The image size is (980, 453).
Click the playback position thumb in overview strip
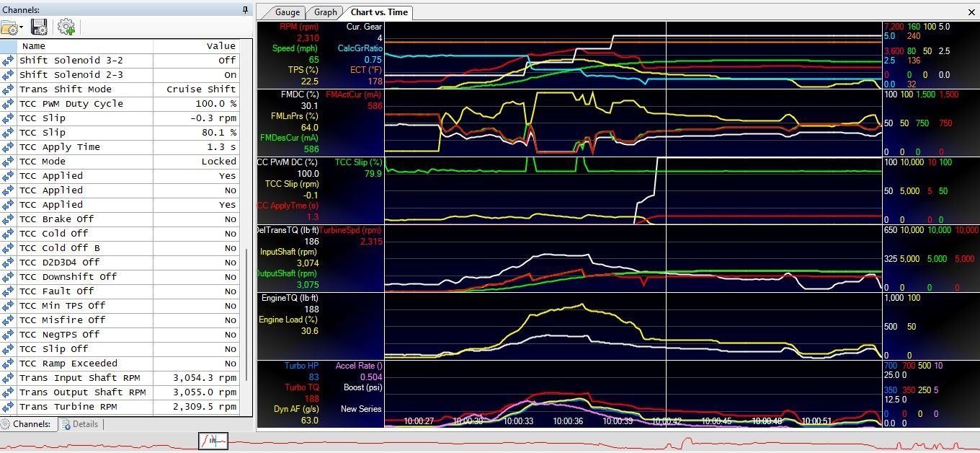click(x=213, y=440)
